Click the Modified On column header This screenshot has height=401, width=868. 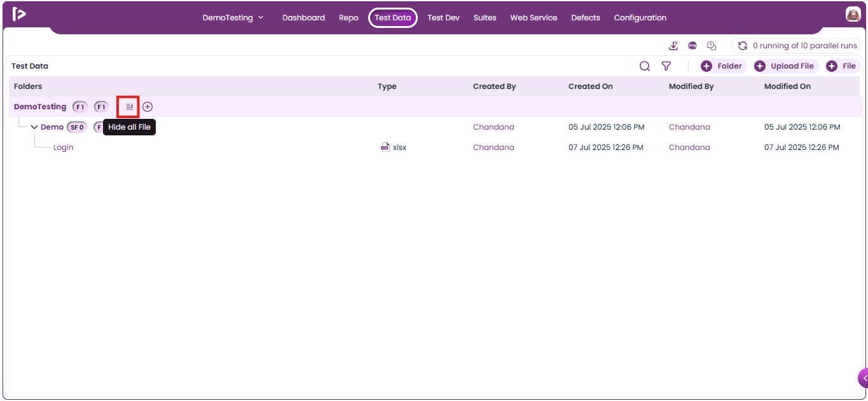coord(787,86)
